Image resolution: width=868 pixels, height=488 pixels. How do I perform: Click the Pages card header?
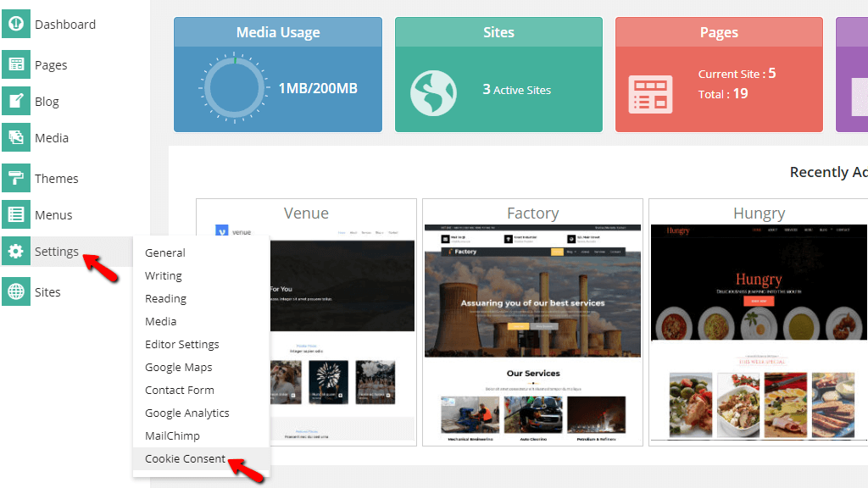[719, 32]
